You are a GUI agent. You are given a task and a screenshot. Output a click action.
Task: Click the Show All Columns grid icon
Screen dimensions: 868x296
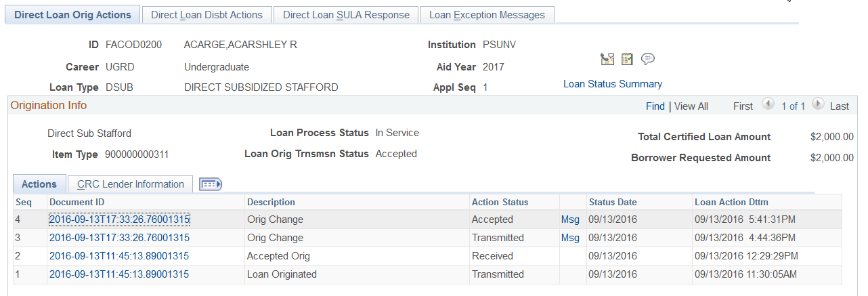click(x=211, y=184)
